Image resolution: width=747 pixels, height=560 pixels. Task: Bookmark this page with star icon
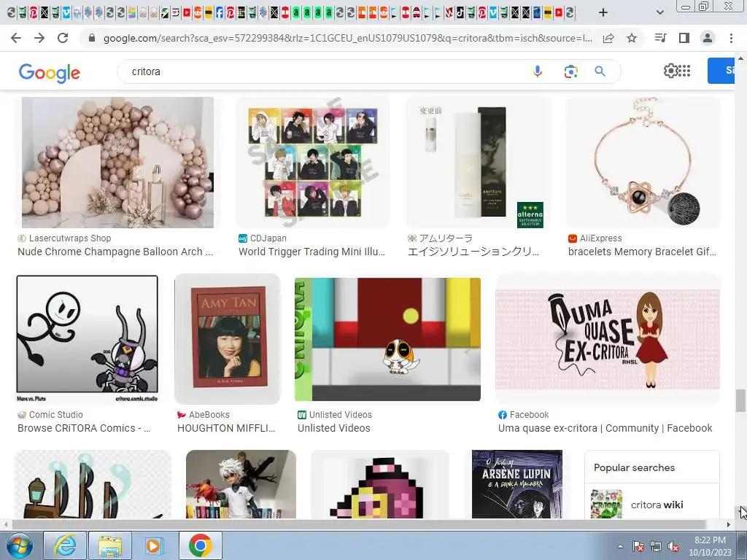[632, 38]
